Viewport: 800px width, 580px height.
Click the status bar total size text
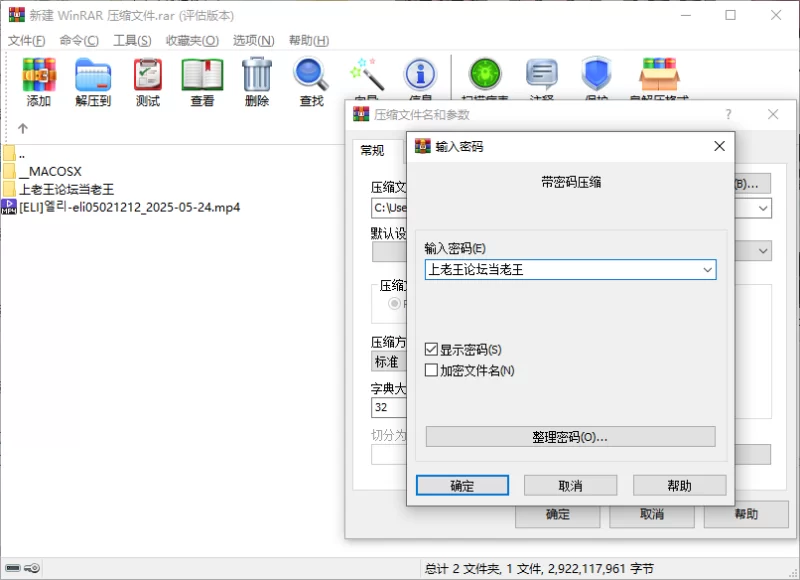point(539,568)
